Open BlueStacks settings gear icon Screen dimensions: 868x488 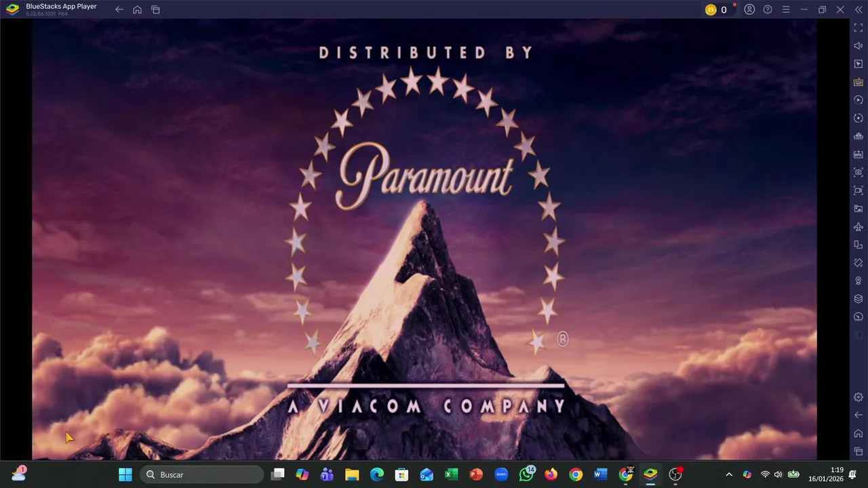[x=858, y=397]
